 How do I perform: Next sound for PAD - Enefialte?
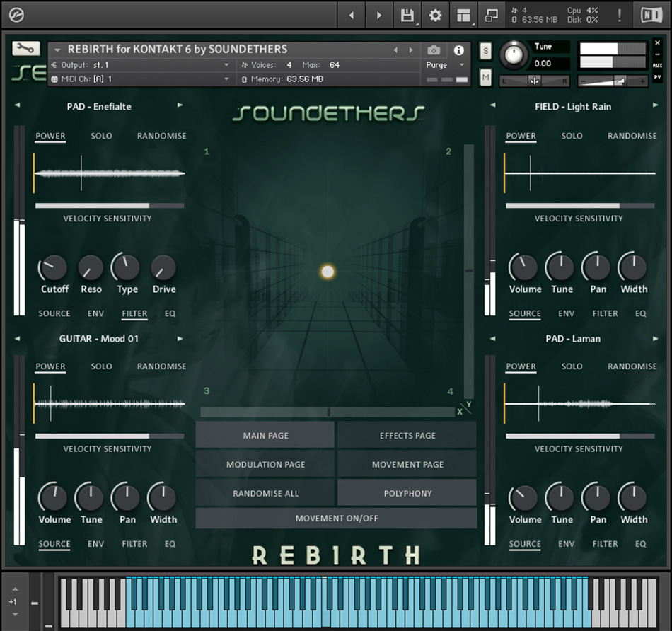click(180, 105)
